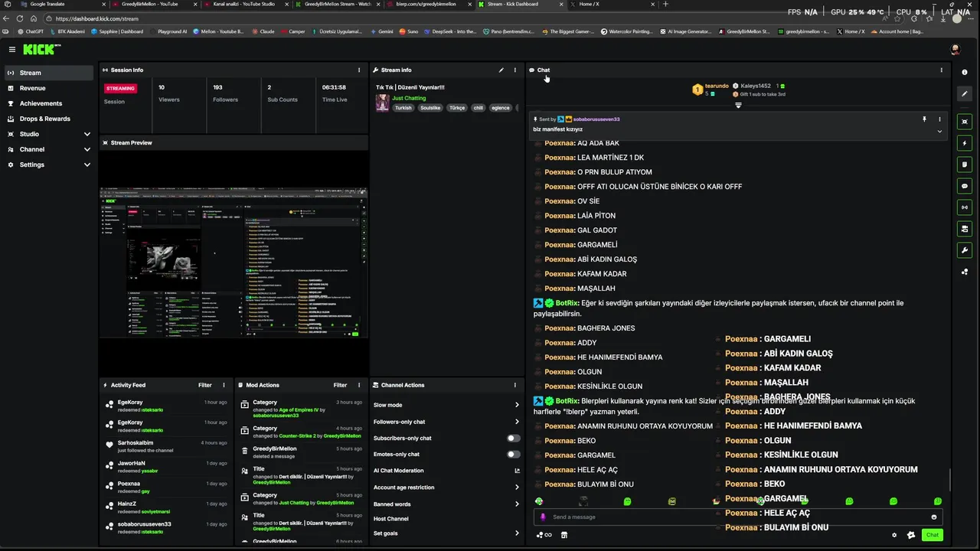Open a new browser tab

[665, 4]
